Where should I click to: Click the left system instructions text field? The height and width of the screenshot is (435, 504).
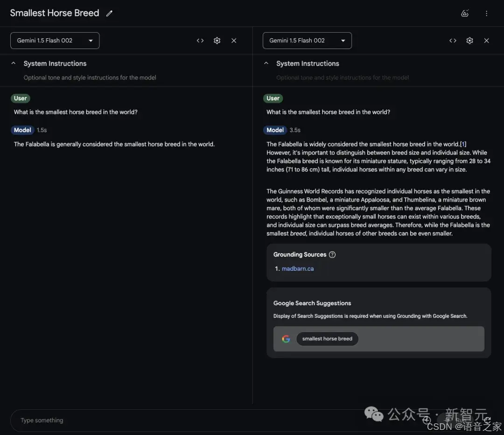click(x=90, y=77)
